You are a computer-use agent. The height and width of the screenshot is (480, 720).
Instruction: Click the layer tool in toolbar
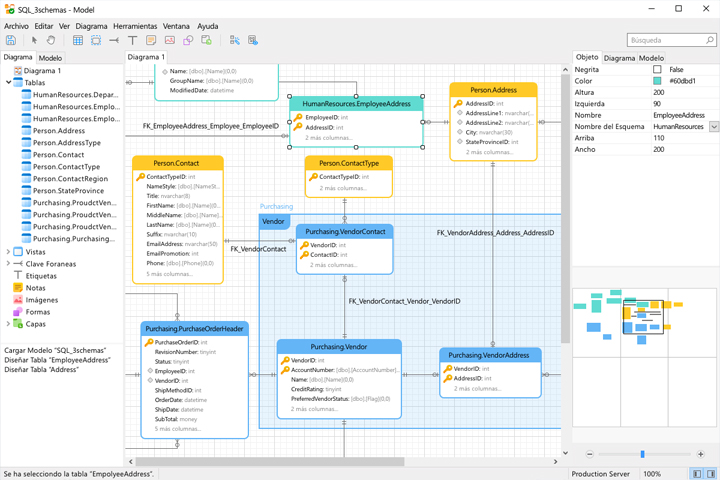[x=207, y=40]
